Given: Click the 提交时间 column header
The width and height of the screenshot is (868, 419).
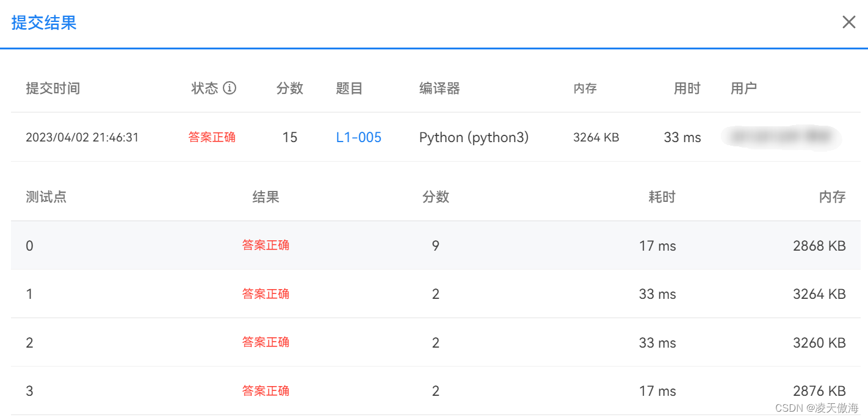Looking at the screenshot, I should (52, 88).
